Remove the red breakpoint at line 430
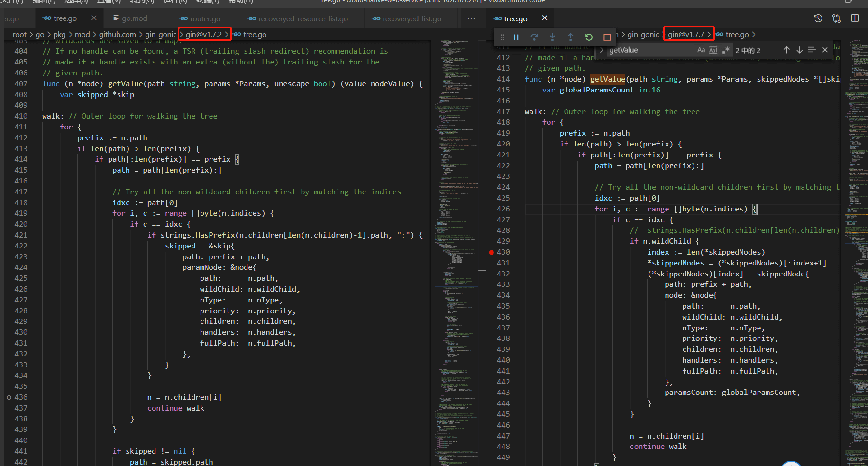The image size is (868, 466). click(x=492, y=252)
